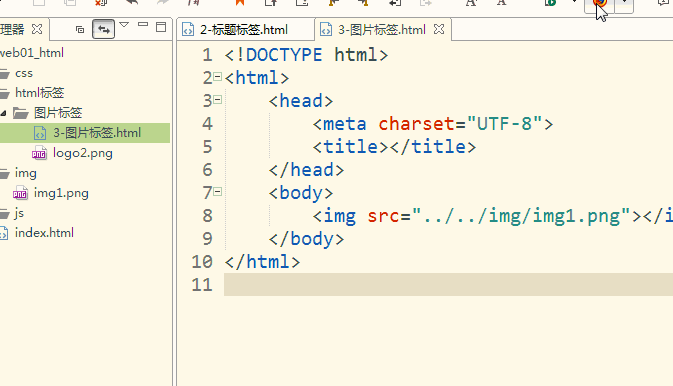673x386 pixels.
Task: Close the project explorer panel tab
Action: (x=37, y=29)
